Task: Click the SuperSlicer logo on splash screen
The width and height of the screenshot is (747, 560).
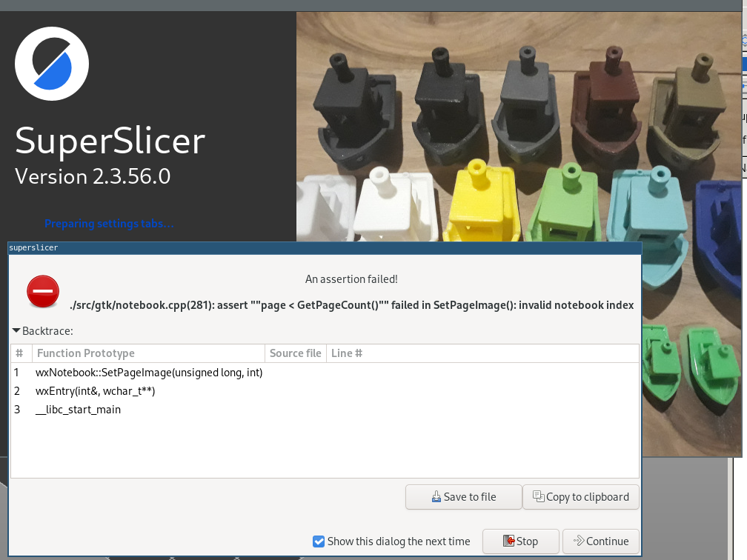Action: [52, 64]
